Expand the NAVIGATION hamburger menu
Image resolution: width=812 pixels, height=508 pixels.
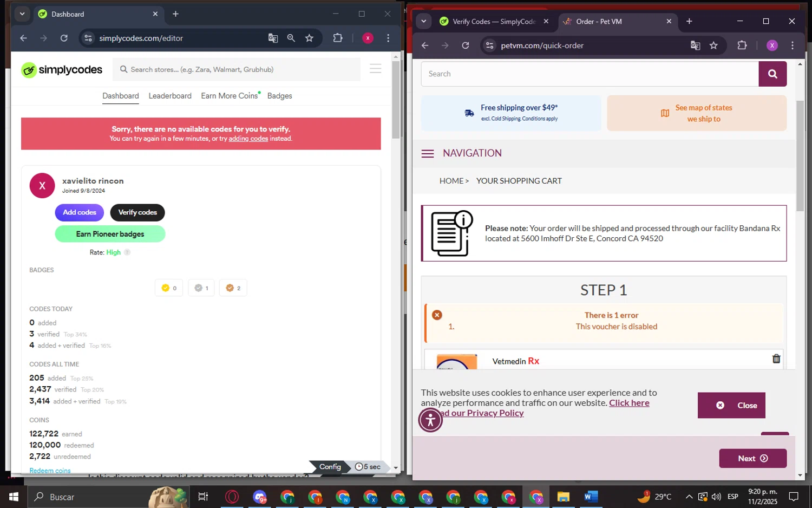[x=428, y=154]
